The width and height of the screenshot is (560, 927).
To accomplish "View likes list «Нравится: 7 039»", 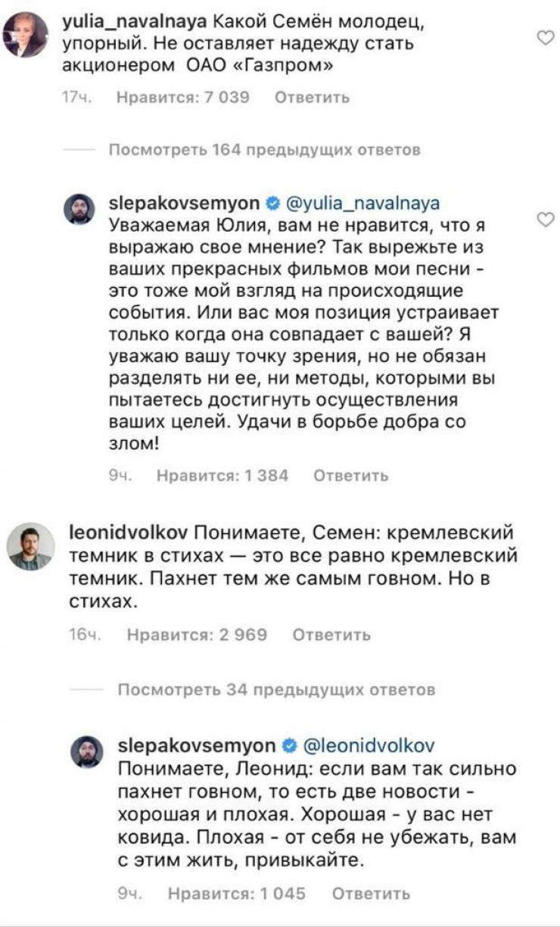I will [x=183, y=97].
